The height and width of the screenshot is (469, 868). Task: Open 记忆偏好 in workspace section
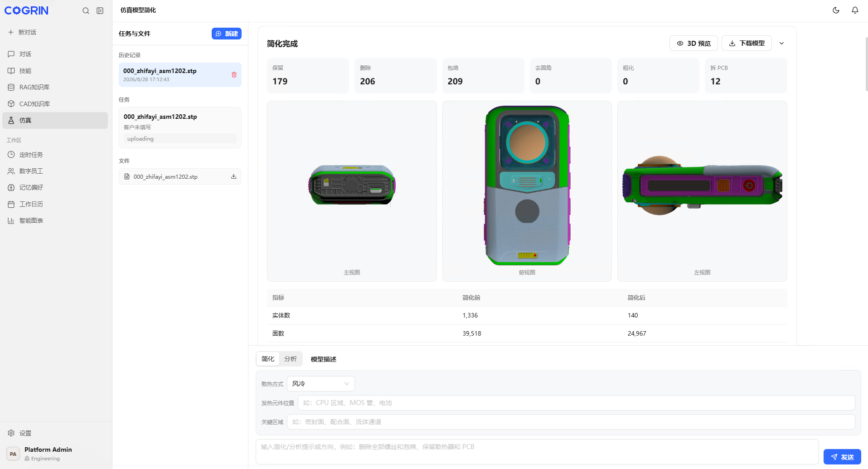click(55, 187)
